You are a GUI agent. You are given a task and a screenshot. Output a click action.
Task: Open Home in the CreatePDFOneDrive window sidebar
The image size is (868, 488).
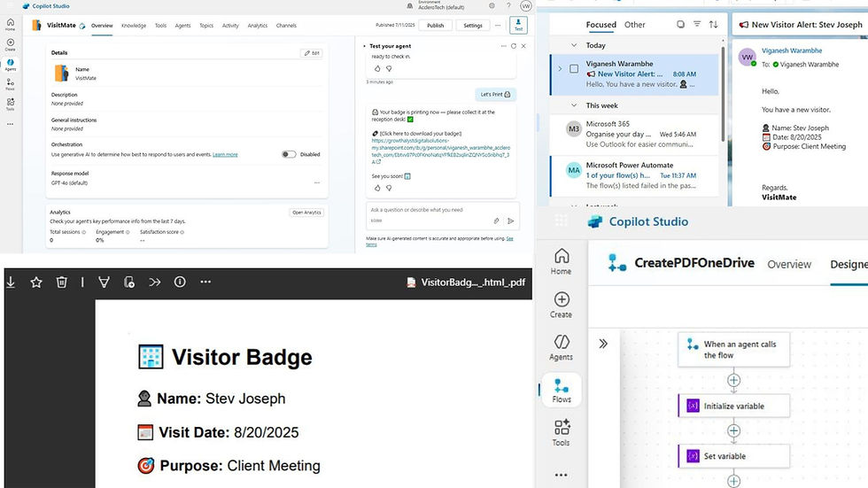click(x=562, y=261)
